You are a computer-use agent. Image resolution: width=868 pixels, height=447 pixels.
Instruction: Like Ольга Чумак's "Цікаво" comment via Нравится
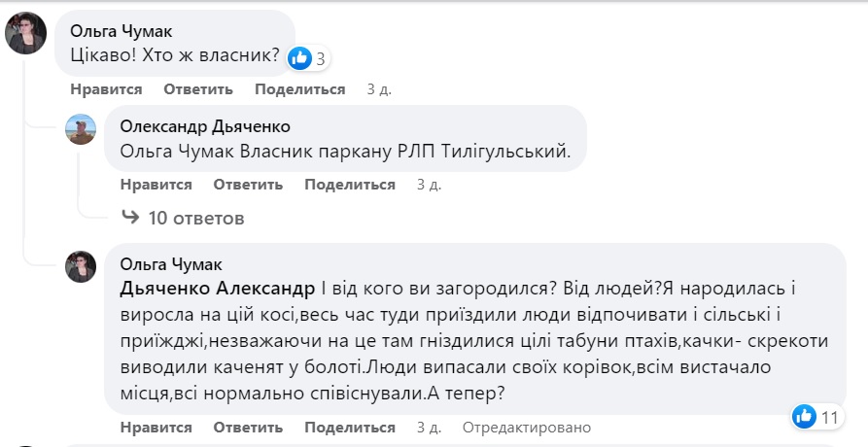click(106, 89)
